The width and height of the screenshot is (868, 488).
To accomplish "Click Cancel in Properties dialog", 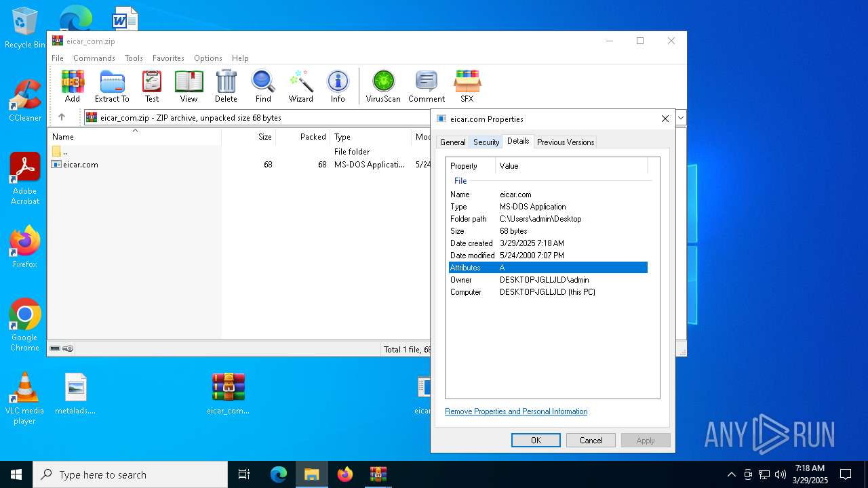I will pos(591,441).
